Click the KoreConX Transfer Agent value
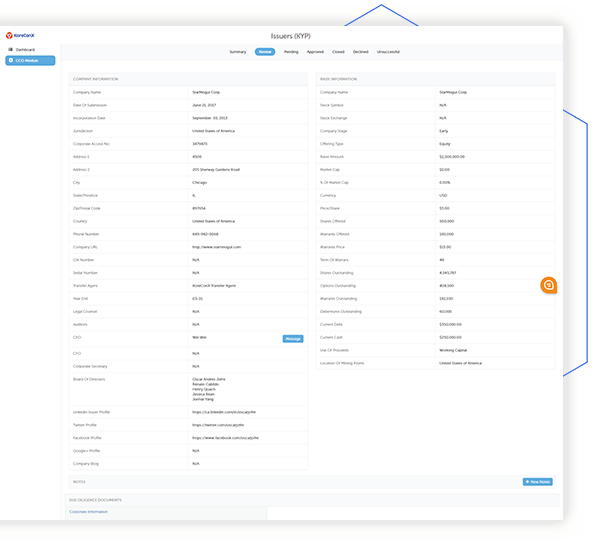 pyautogui.click(x=214, y=286)
